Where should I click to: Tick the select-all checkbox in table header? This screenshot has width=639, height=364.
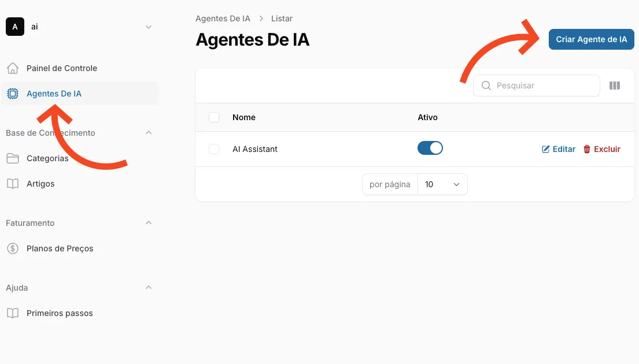click(x=214, y=117)
